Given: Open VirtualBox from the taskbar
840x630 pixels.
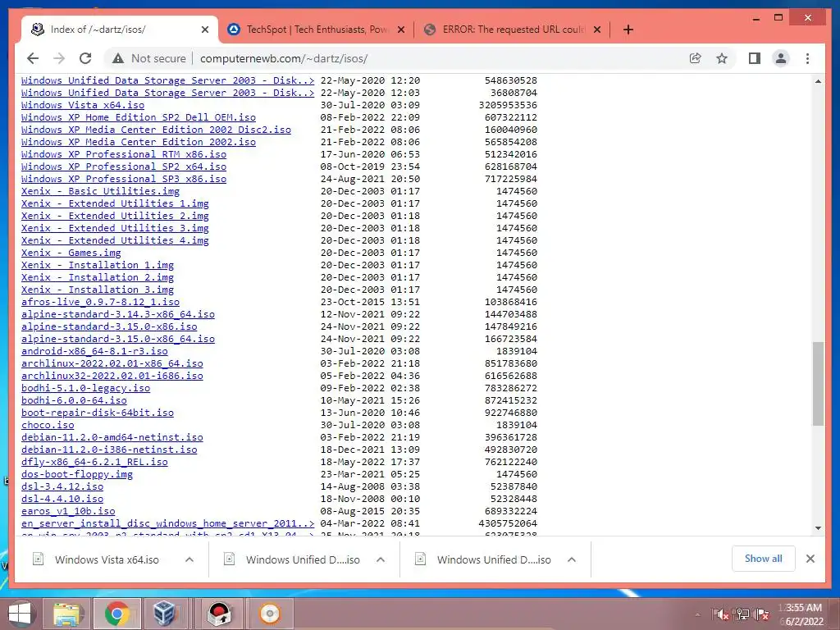Looking at the screenshot, I should click(x=164, y=614).
